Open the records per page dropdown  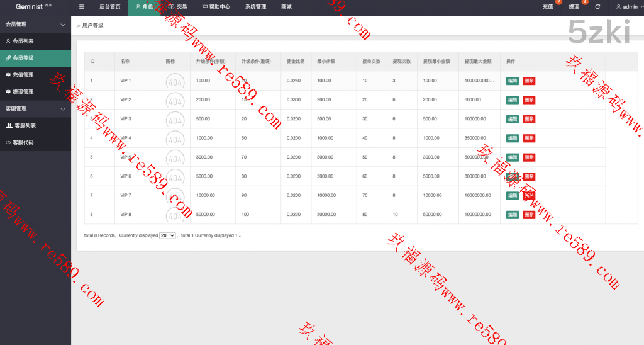click(x=167, y=235)
